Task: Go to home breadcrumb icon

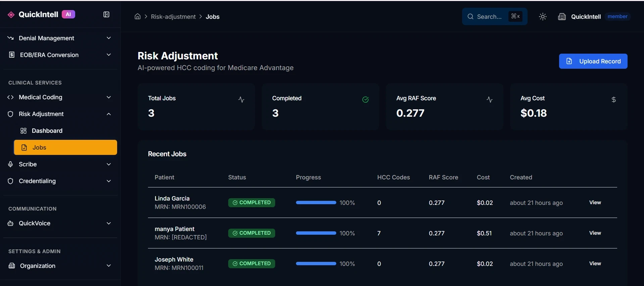Action: pos(138,16)
